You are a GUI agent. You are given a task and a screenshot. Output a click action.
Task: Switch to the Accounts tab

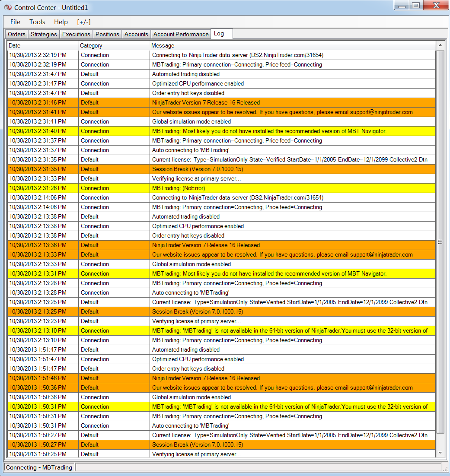point(136,34)
